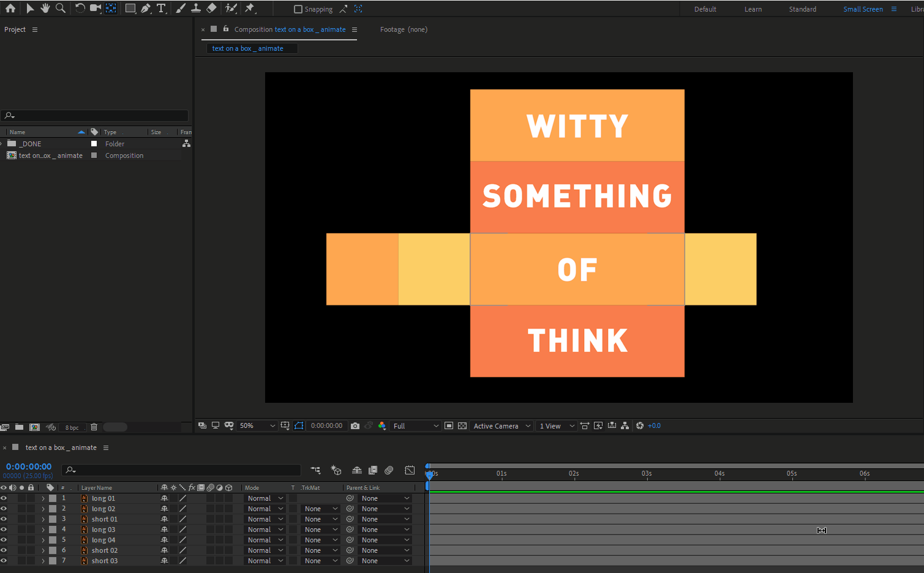924x573 pixels.
Task: Select the Clone Stamp tool
Action: [196, 9]
